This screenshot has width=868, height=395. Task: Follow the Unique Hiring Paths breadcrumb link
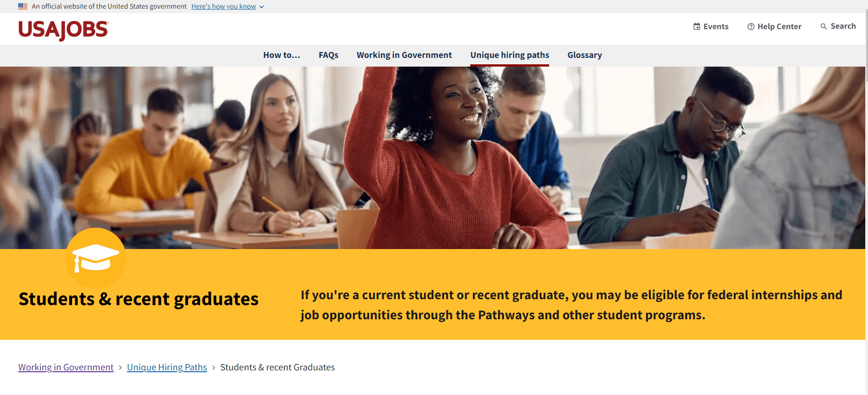pos(167,367)
